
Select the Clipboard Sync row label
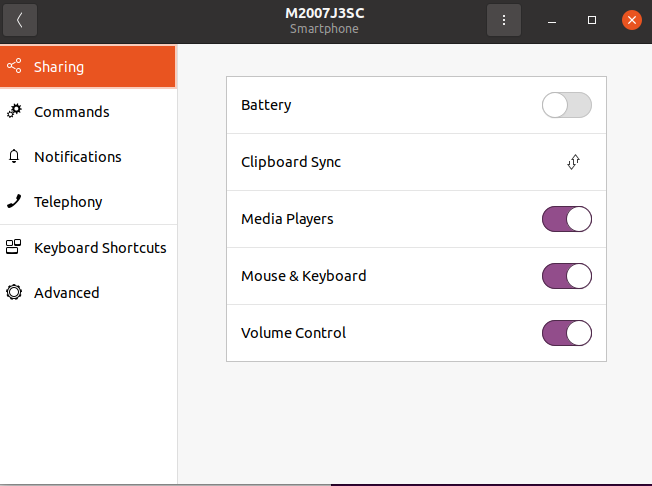pos(291,162)
